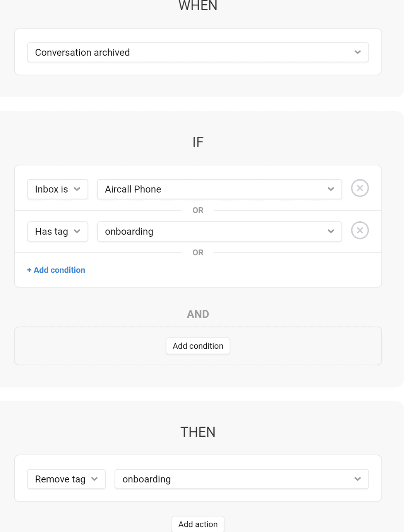Delete the Has tag condition row

360,231
